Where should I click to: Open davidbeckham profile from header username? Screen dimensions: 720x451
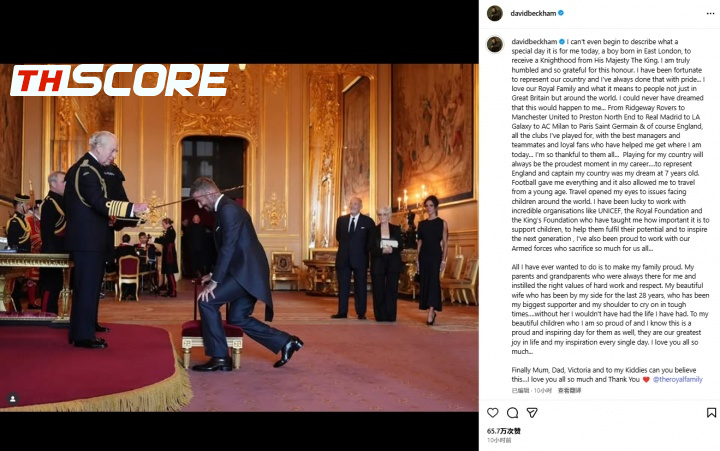[x=533, y=13]
